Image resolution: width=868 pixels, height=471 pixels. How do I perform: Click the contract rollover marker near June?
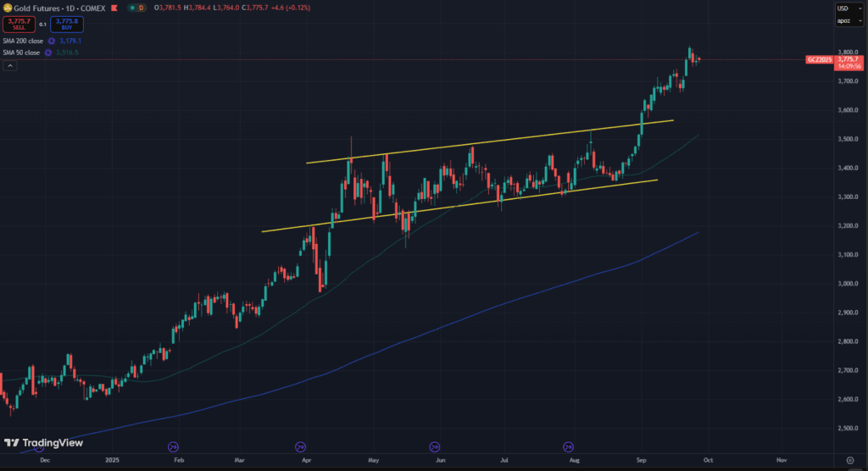click(x=435, y=446)
